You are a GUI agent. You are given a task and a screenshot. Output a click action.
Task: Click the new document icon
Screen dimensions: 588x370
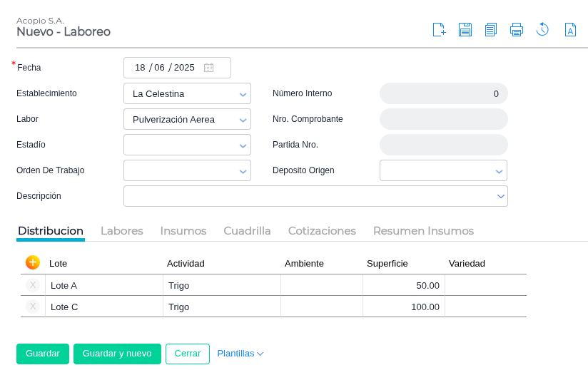click(x=439, y=30)
